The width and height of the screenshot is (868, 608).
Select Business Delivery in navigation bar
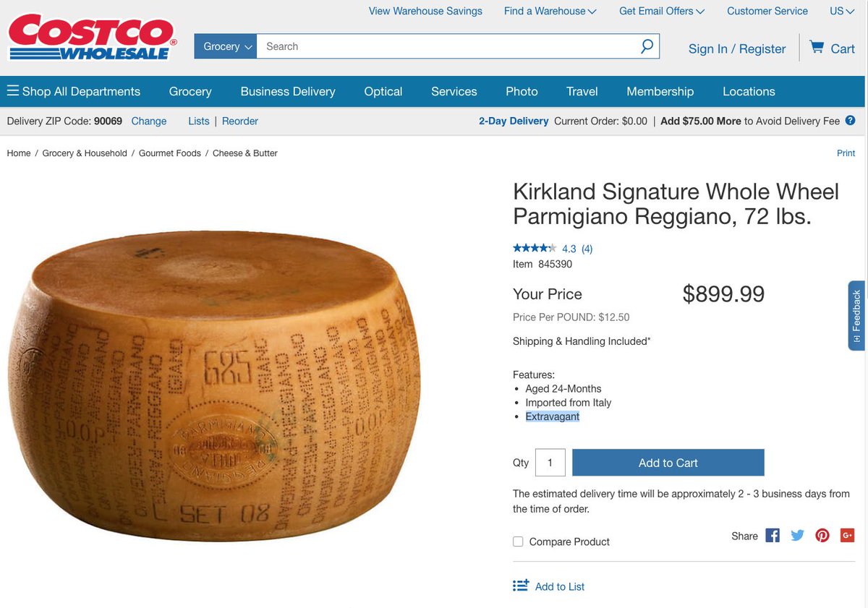pyautogui.click(x=288, y=91)
